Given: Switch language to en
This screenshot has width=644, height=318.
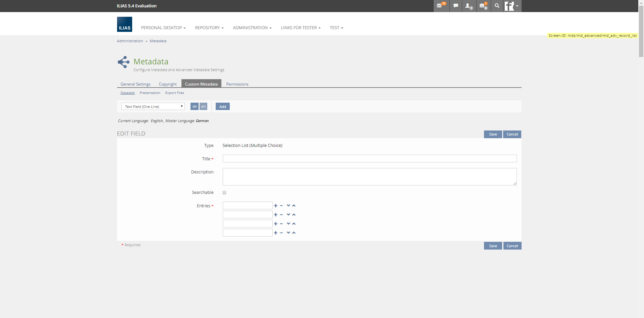Looking at the screenshot, I should coord(203,106).
